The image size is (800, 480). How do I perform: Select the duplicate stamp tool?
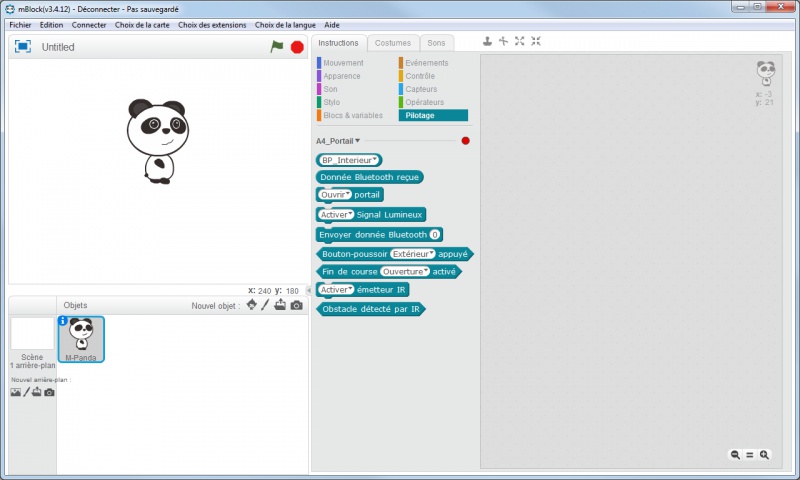(487, 41)
